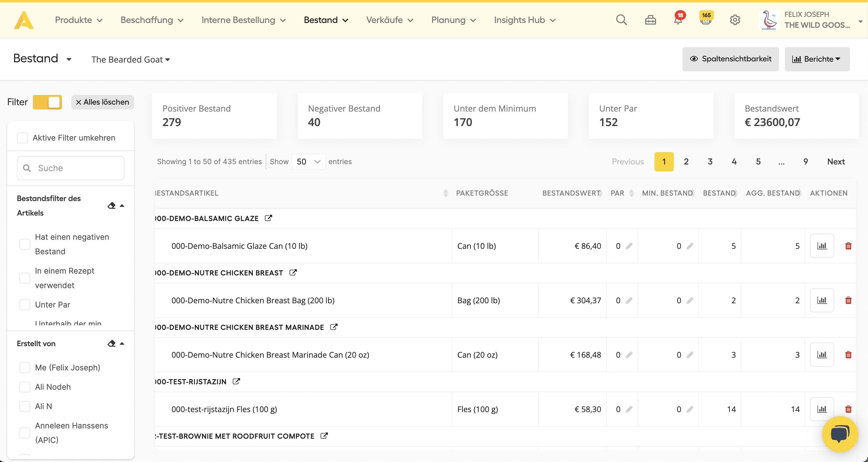Tick the Me (Felix Joseph) checkbox
The image size is (868, 462).
pos(24,367)
